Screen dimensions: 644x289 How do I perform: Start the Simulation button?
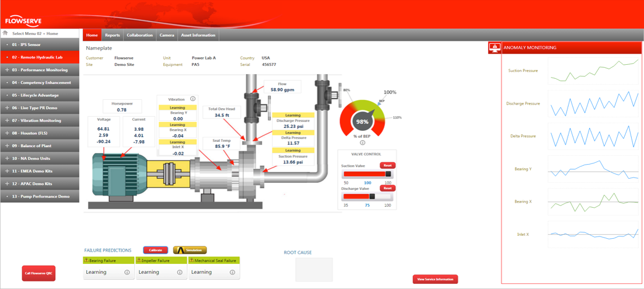(190, 250)
